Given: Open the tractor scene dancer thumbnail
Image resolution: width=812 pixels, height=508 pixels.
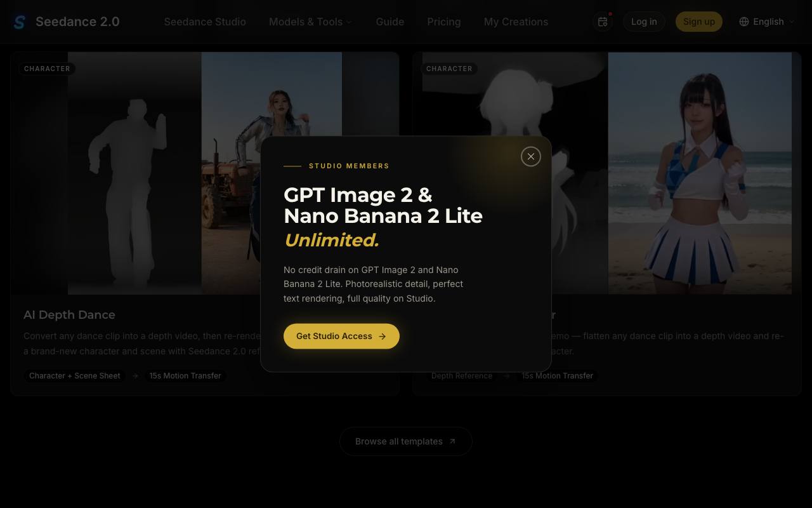Looking at the screenshot, I should [272, 173].
